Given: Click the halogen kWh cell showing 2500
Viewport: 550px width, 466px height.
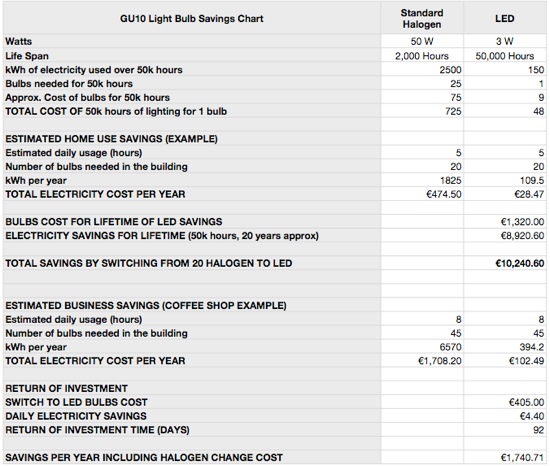Looking at the screenshot, I should tap(422, 69).
